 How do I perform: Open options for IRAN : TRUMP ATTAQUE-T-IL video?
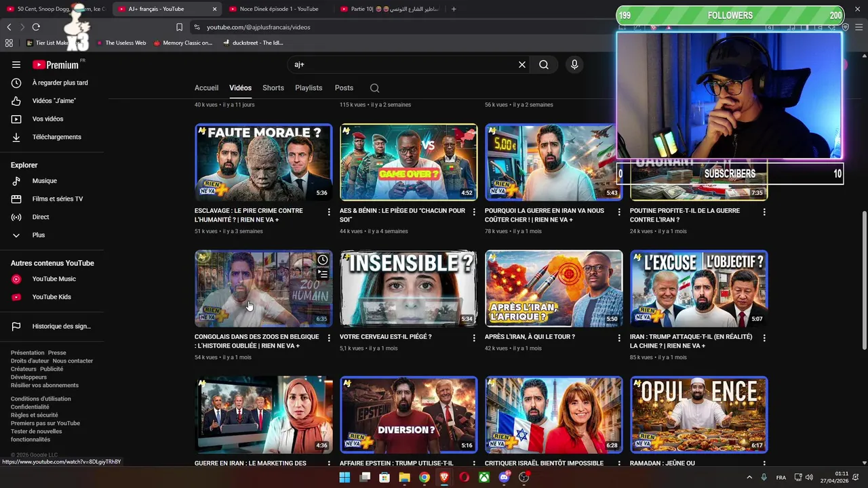764,338
